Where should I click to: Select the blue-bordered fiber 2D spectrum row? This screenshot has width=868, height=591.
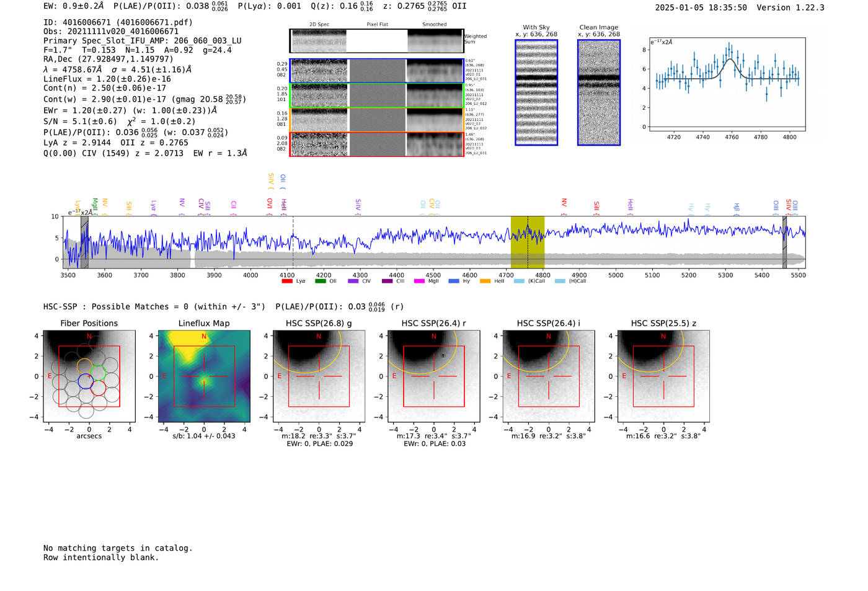pyautogui.click(x=376, y=71)
